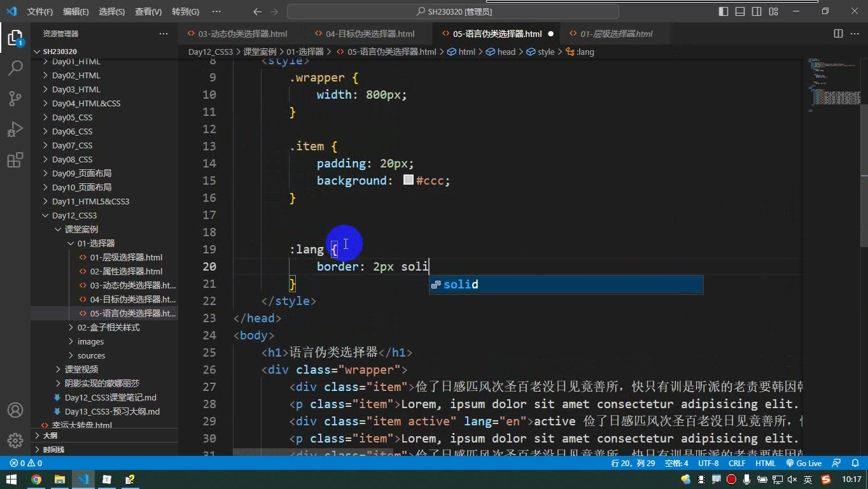This screenshot has height=489, width=868.
Task: Toggle secondary sidebar layout icon
Action: [757, 11]
